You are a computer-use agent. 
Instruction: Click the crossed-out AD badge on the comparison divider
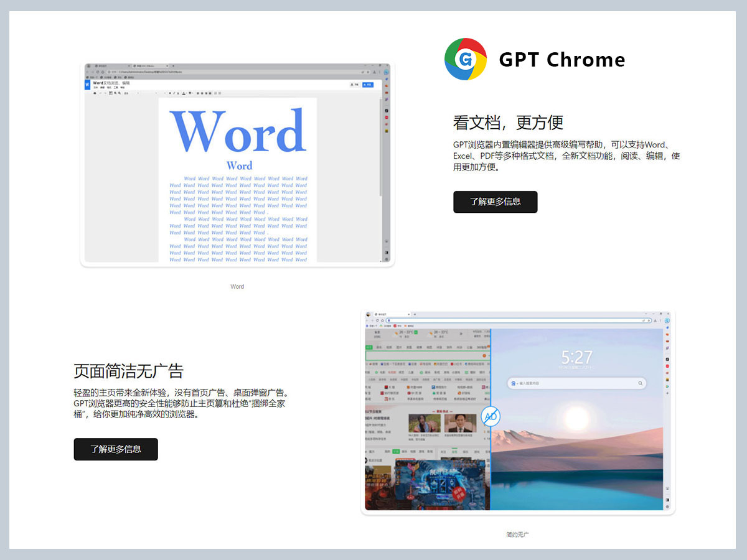[x=491, y=416]
